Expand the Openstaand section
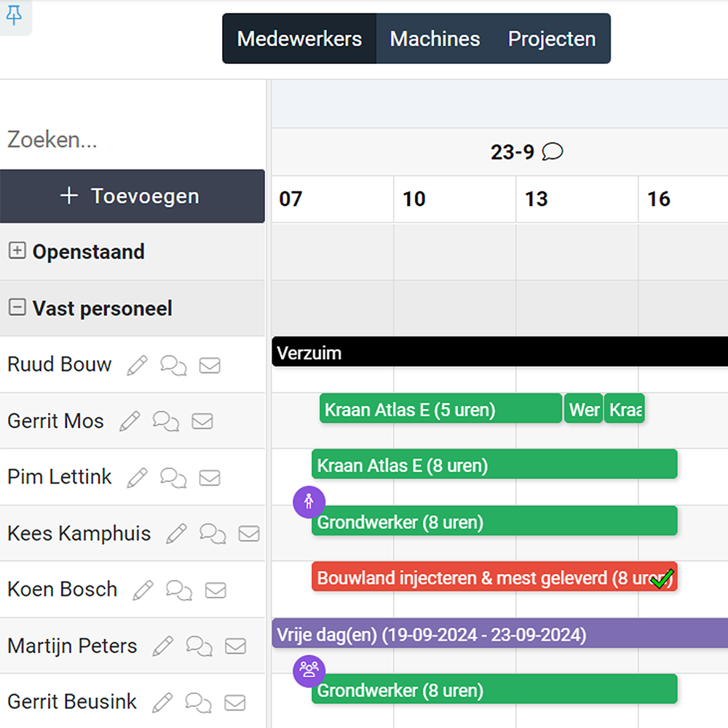Screen dimensions: 728x728 point(16,251)
